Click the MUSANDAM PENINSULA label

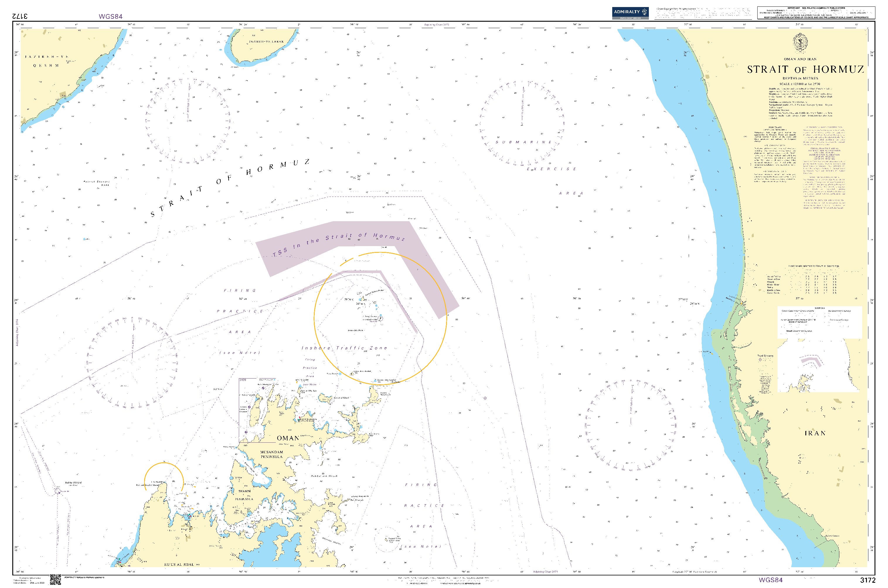[272, 454]
